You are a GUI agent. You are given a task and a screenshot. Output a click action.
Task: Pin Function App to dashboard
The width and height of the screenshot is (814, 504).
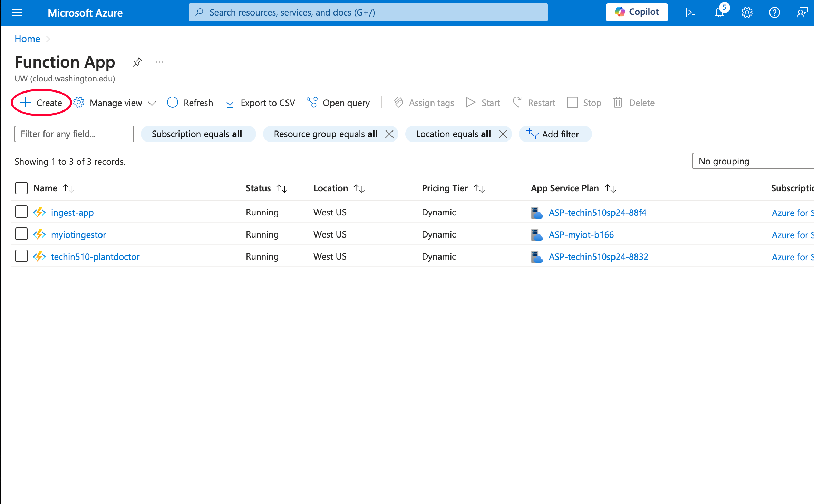137,62
